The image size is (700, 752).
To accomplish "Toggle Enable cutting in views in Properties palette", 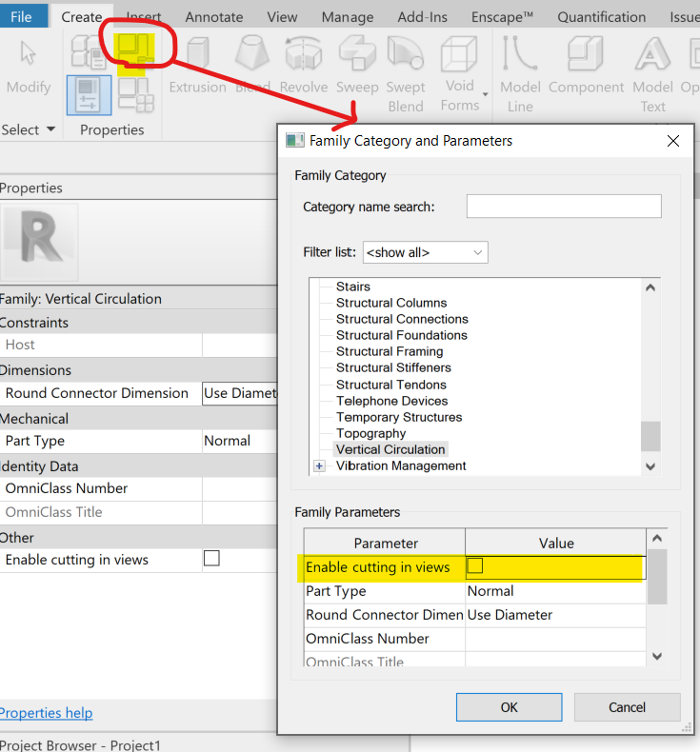I will [x=211, y=558].
